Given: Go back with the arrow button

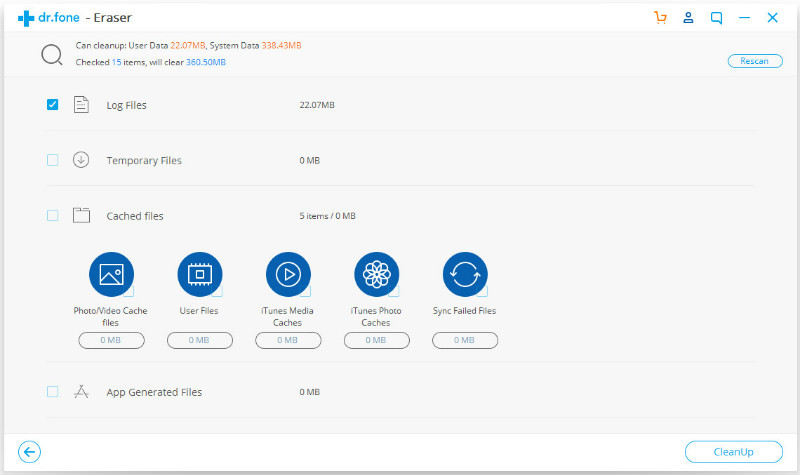Looking at the screenshot, I should click(30, 452).
